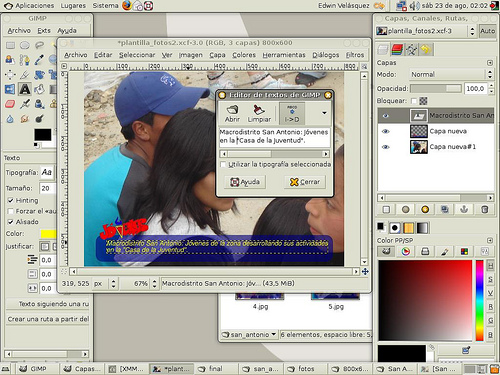Click the Cerrar button
The image size is (500, 375).
click(x=305, y=182)
